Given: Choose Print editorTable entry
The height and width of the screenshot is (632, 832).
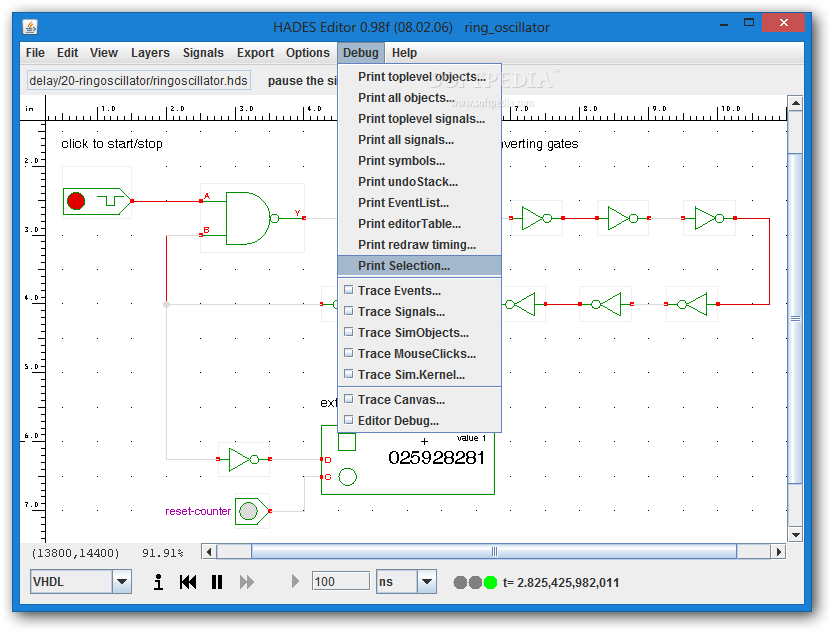Looking at the screenshot, I should point(419,223).
